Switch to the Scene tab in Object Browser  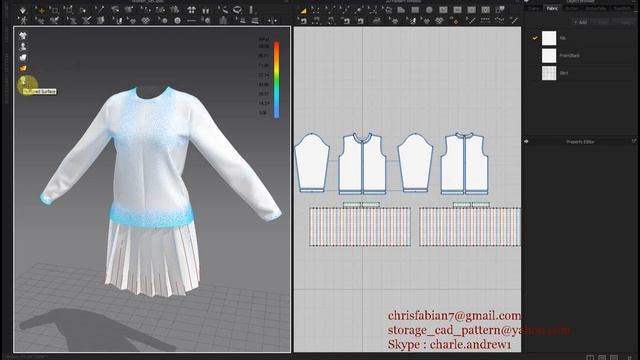(534, 9)
